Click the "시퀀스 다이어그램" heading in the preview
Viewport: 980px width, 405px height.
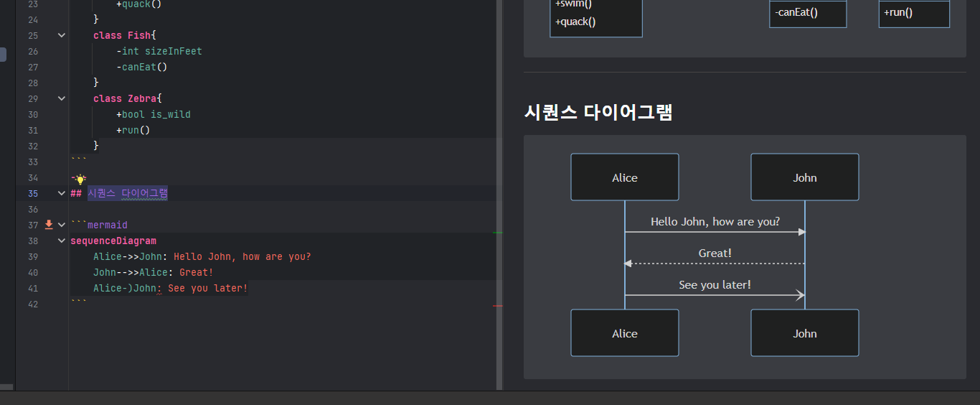click(598, 112)
